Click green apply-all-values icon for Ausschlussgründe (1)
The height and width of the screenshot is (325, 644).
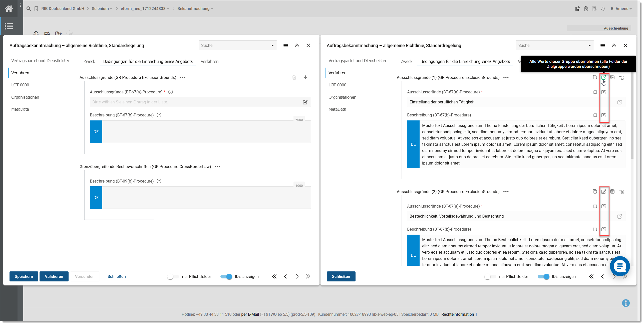click(603, 77)
